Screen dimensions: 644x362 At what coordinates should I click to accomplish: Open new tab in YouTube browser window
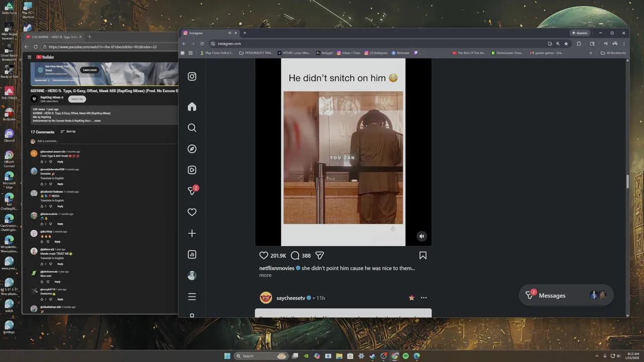click(x=90, y=37)
